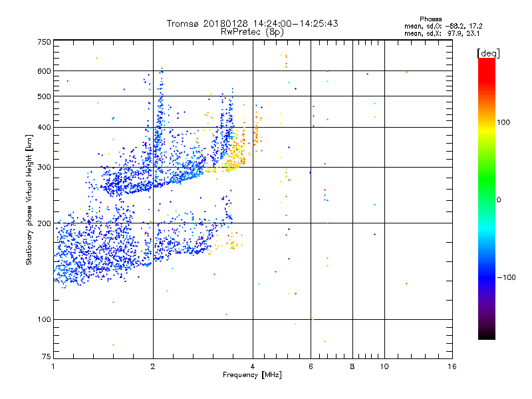Click the "Stationary phase Virtual Height [km]" axis label
This screenshot has width=532, height=399.
click(x=29, y=199)
